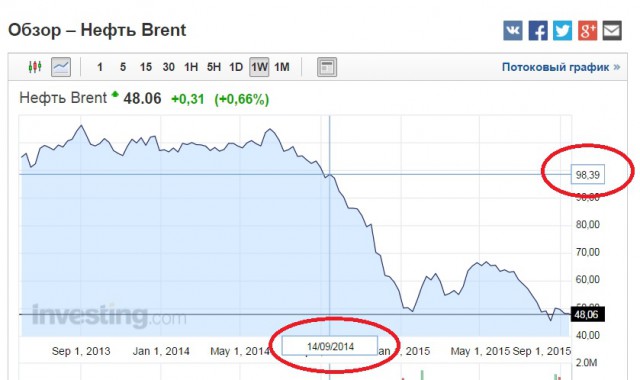Open the chart layout panel icon
640x380 pixels.
(327, 67)
